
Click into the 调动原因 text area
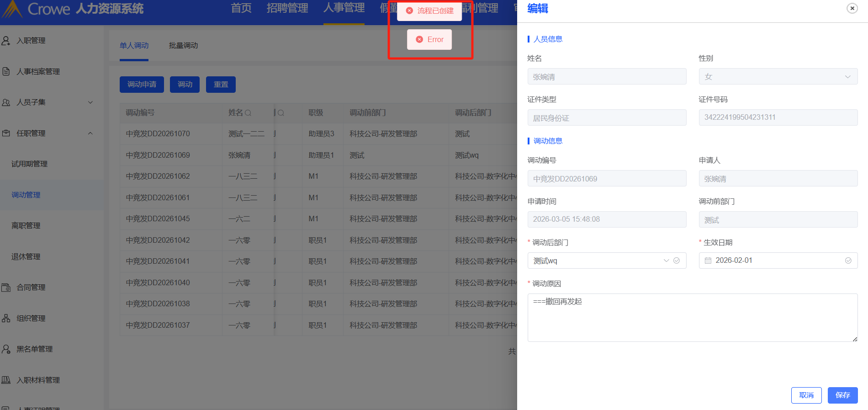coord(693,318)
